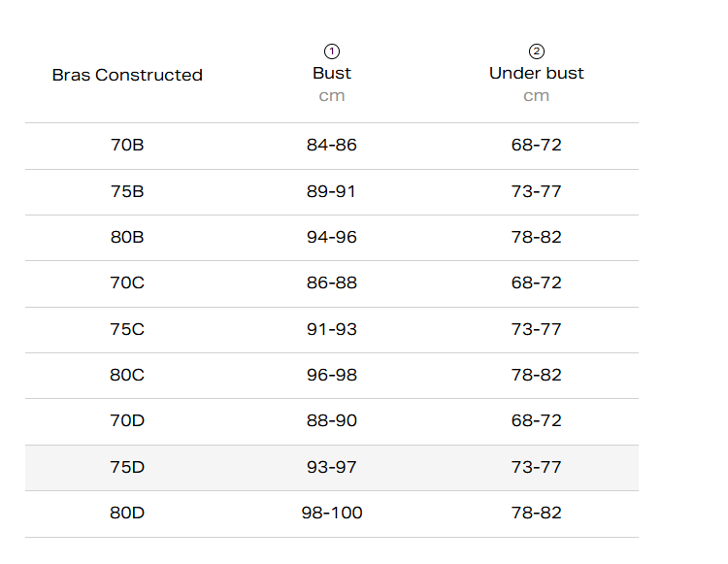The image size is (728, 564).
Task: Click the circled number 1 icon
Action: (332, 51)
